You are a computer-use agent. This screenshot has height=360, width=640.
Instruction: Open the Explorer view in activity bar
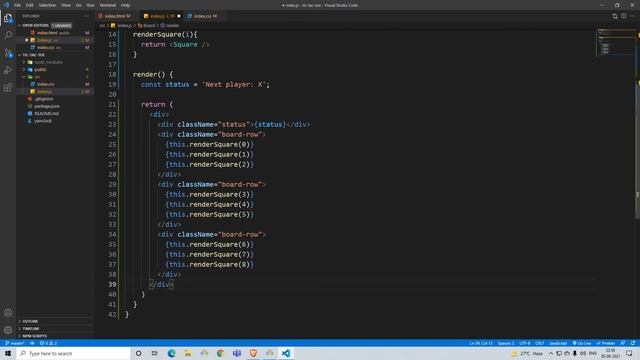coord(8,18)
